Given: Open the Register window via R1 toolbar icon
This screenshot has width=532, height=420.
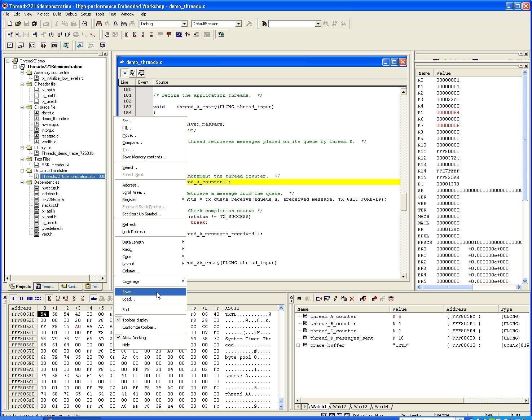Looking at the screenshot, I should [x=10, y=45].
